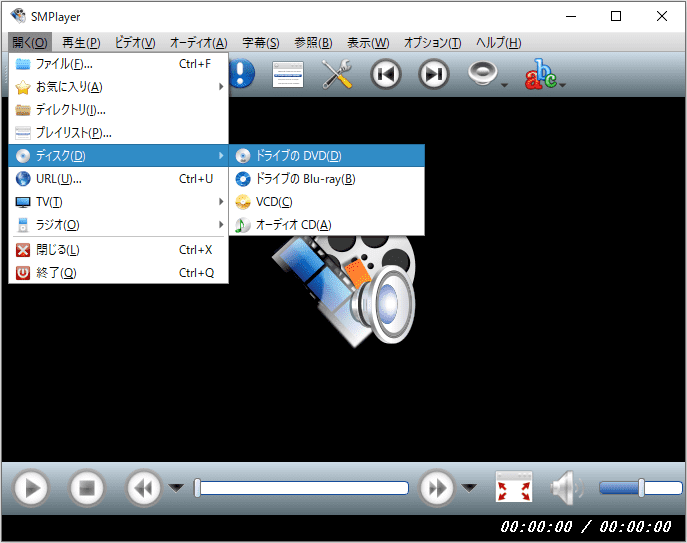The height and width of the screenshot is (543, 687).
Task: Click the SMPlayer title bar app icon
Action: [x=18, y=16]
